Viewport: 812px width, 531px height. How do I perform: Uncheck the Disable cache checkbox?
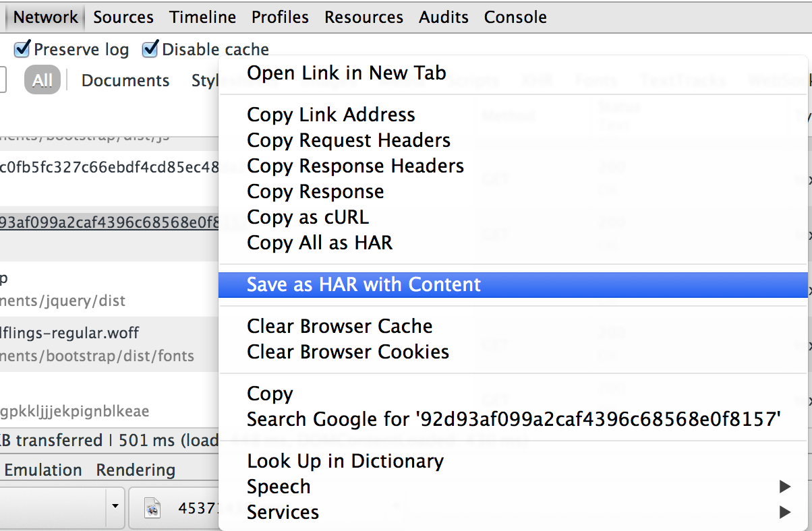coord(150,49)
